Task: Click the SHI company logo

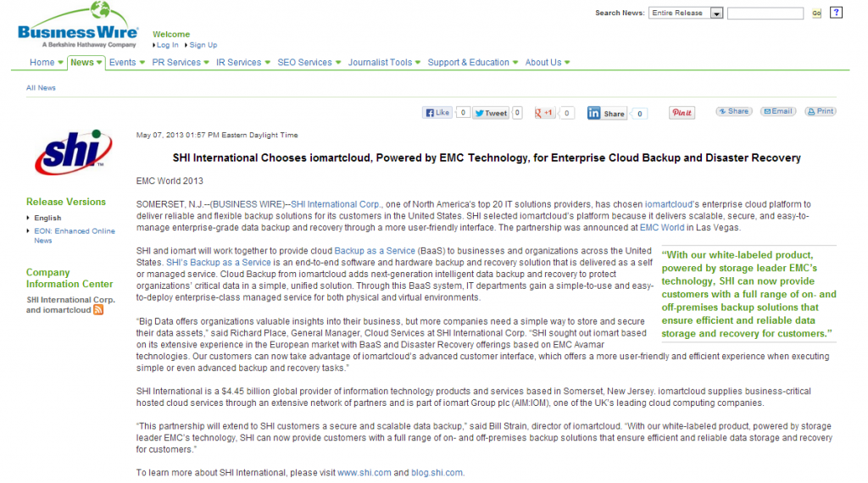Action: [73, 153]
